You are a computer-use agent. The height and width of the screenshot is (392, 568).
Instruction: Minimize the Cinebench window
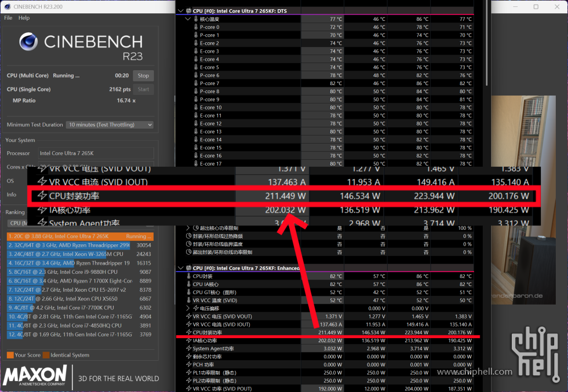click(515, 6)
